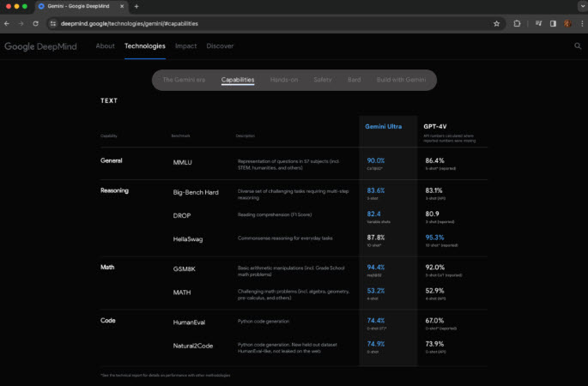Click the HellaSwag benchmark name
This screenshot has width=588, height=386.
(188, 239)
